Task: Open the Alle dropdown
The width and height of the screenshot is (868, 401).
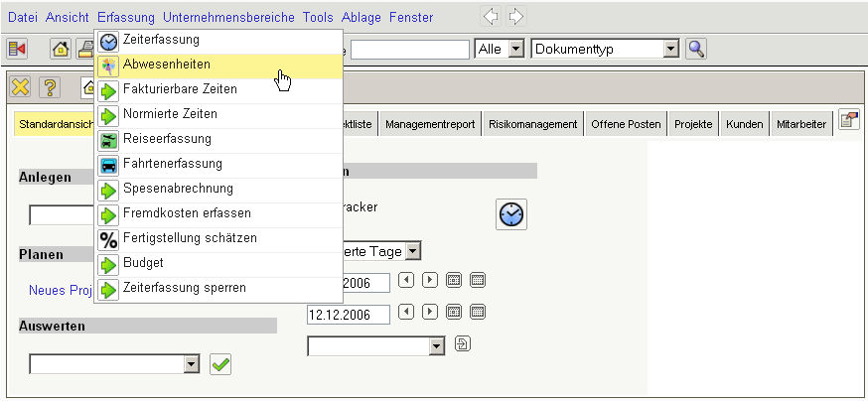Action: click(x=515, y=49)
